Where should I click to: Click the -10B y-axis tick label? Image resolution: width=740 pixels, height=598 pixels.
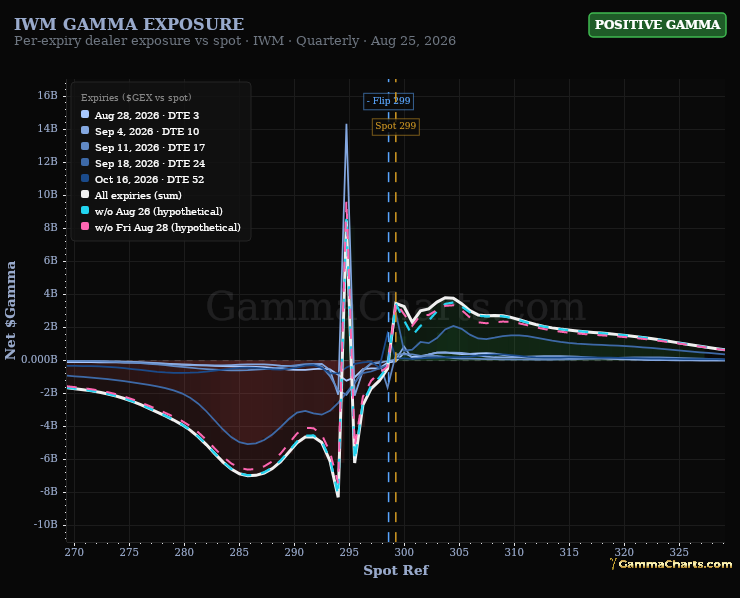coord(46,525)
